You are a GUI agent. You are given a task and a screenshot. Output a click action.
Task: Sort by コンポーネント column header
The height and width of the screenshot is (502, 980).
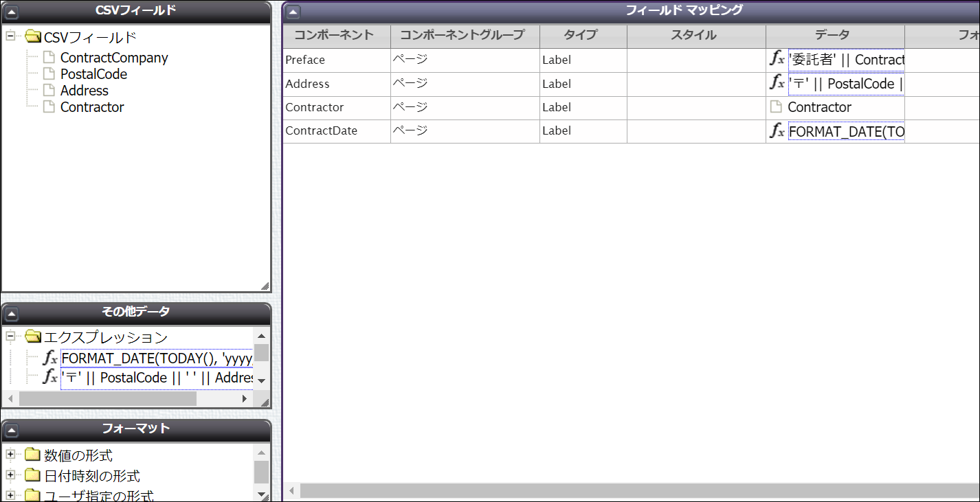336,36
